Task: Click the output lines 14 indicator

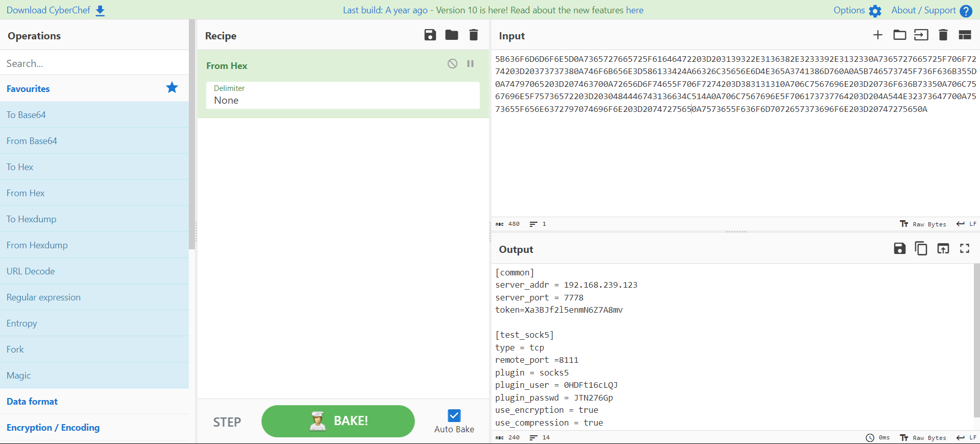Action: coord(540,437)
